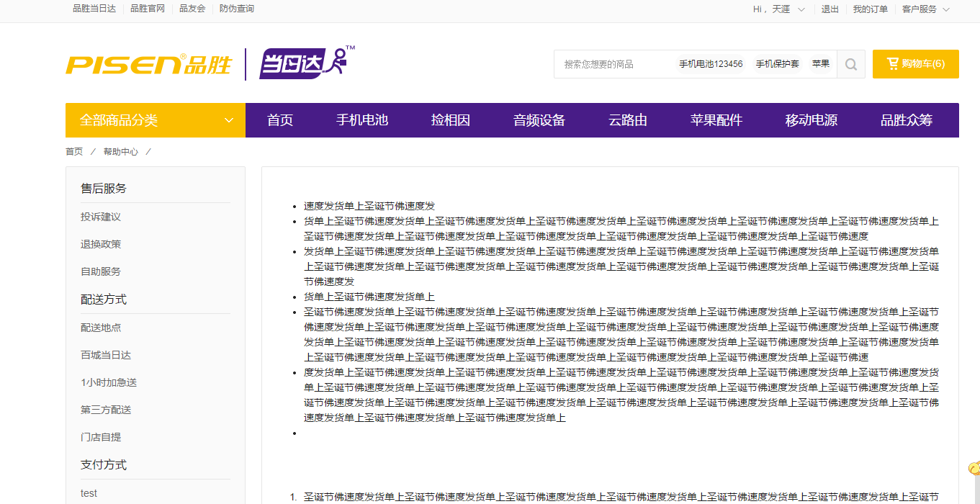Image resolution: width=980 pixels, height=504 pixels.
Task: Click the 退出 logout link
Action: click(830, 9)
